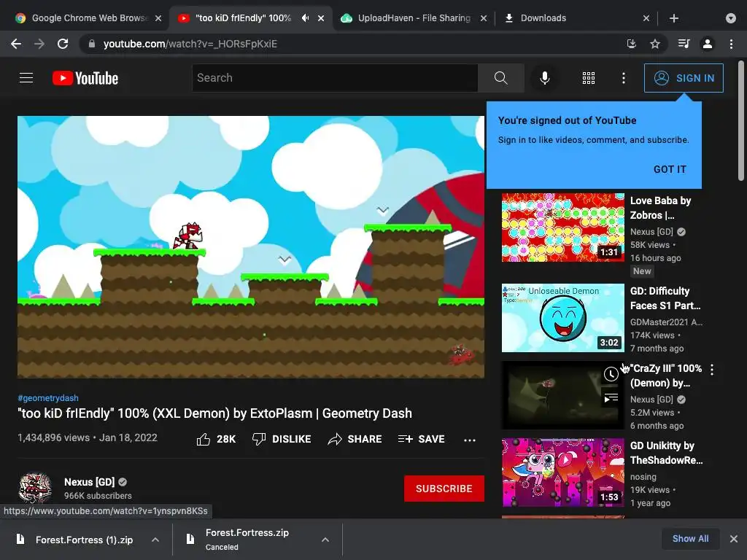Click the DISLIKE thumbs down button
This screenshot has width=747, height=560.
pos(281,439)
